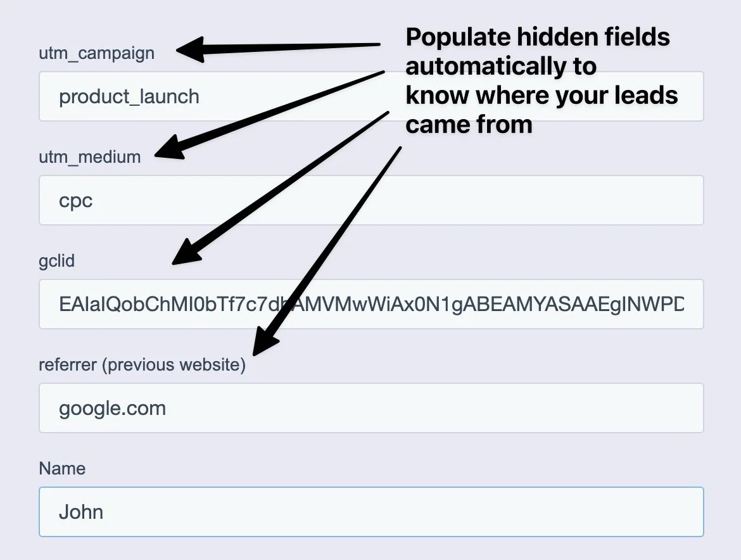Image resolution: width=741 pixels, height=560 pixels.
Task: Click the "automatically to" annotation line
Action: [500, 67]
